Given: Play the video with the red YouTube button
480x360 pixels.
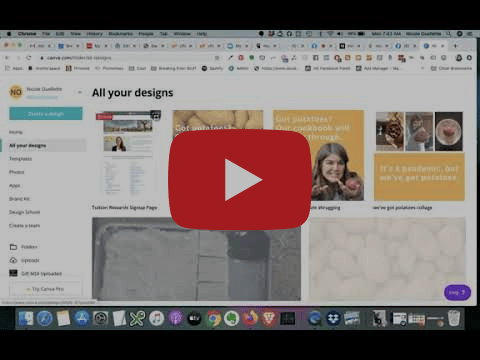Looking at the screenshot, I should tap(240, 180).
